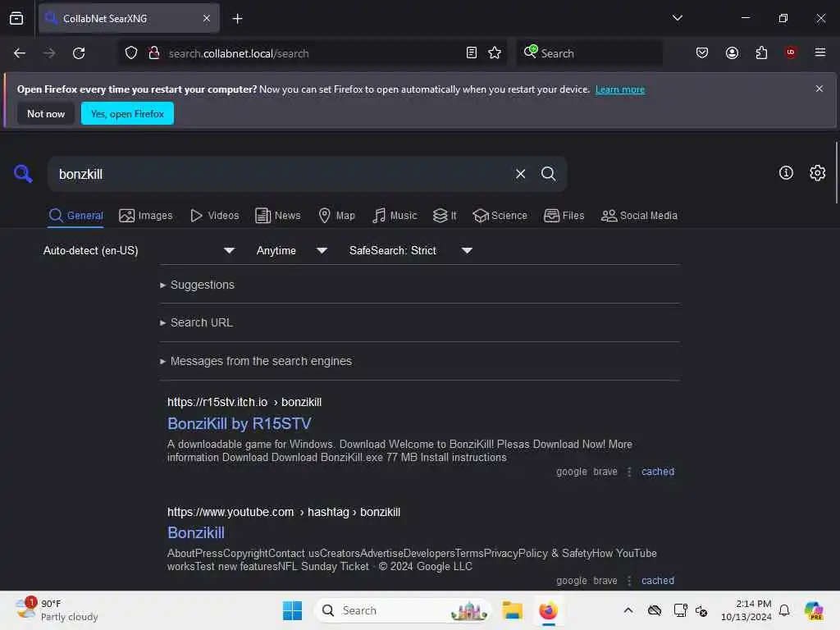Open the SafeSearch Strict dropdown
This screenshot has width=840, height=630.
point(410,250)
